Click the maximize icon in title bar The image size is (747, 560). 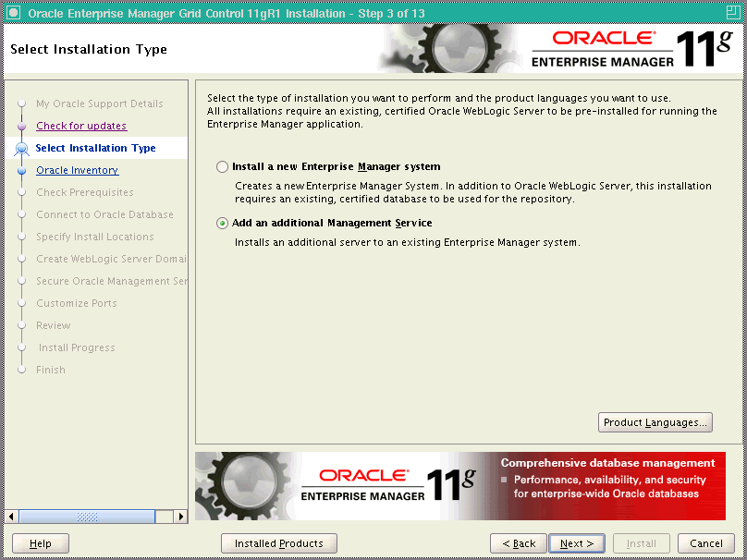734,13
